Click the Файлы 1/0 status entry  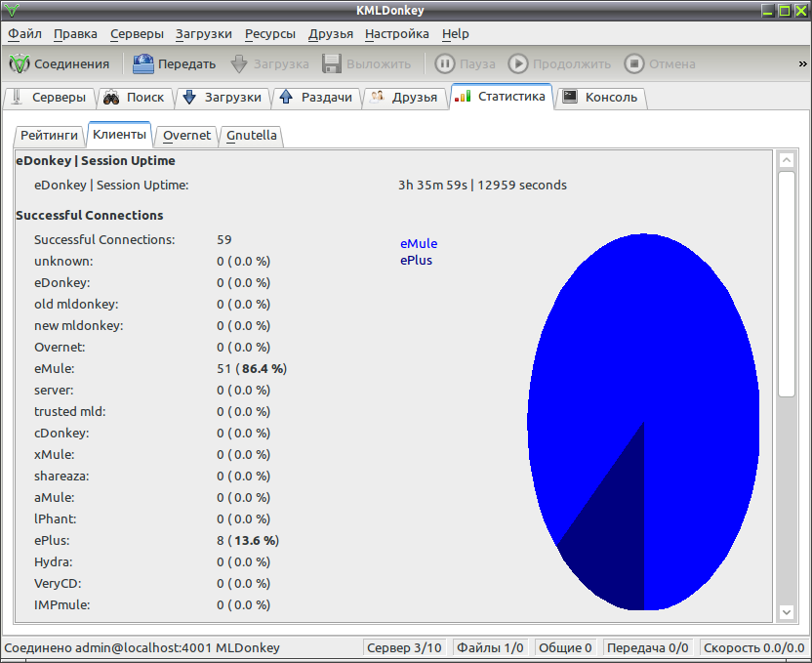(490, 648)
